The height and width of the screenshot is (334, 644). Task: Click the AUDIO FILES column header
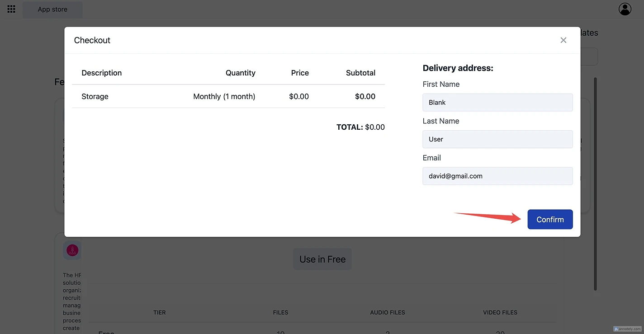[x=387, y=312]
